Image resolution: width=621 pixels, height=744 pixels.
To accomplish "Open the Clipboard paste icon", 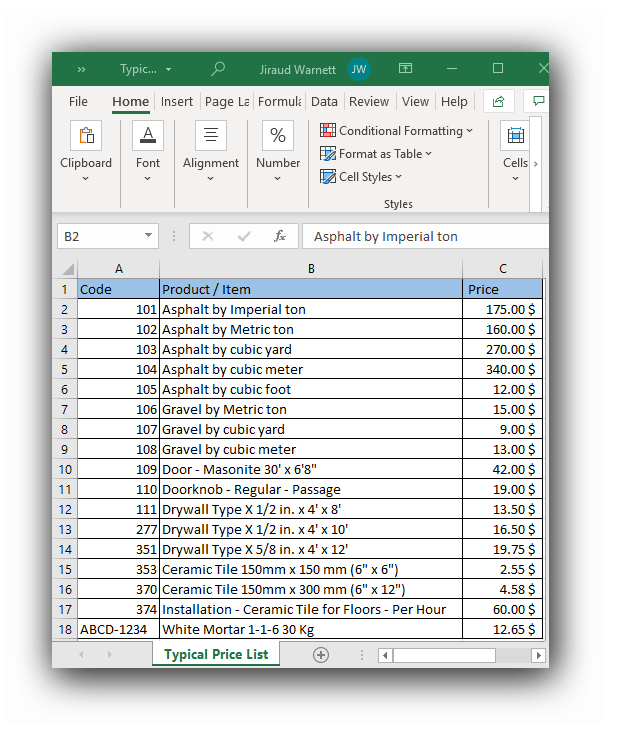I will coord(86,136).
